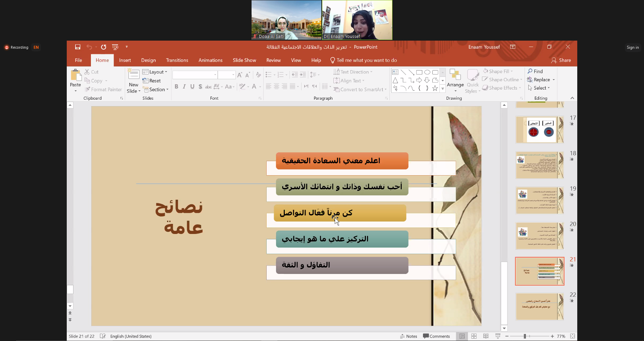Expand the Layout dropdown
The height and width of the screenshot is (341, 644).
tap(155, 72)
